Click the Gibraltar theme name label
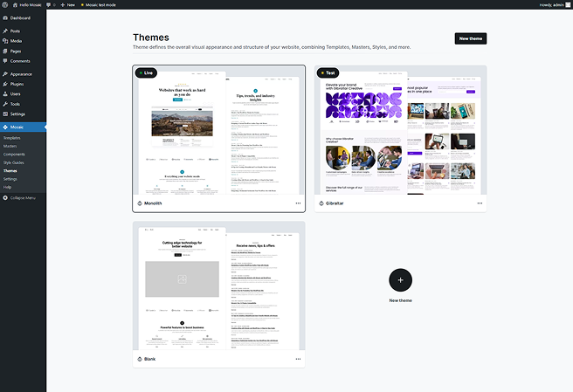Image resolution: width=573 pixels, height=392 pixels. [335, 203]
